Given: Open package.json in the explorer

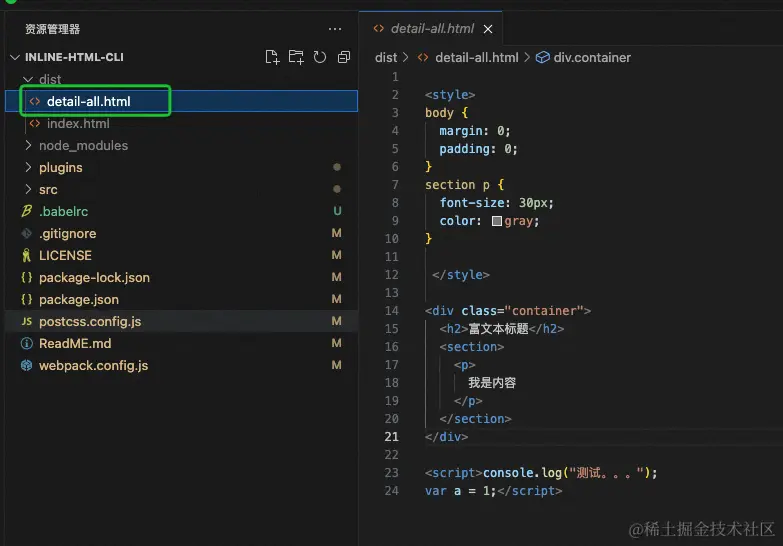Looking at the screenshot, I should click(181, 299).
